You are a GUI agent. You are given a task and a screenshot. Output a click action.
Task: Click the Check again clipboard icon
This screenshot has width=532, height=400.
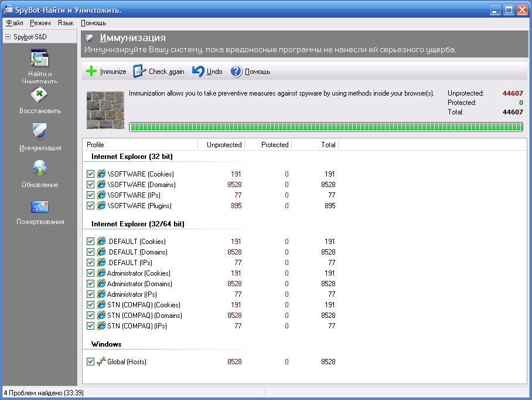coord(139,72)
